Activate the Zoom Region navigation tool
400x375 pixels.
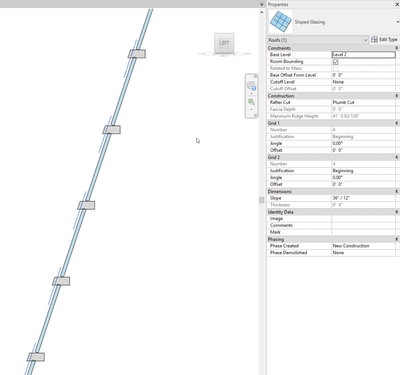[x=251, y=102]
